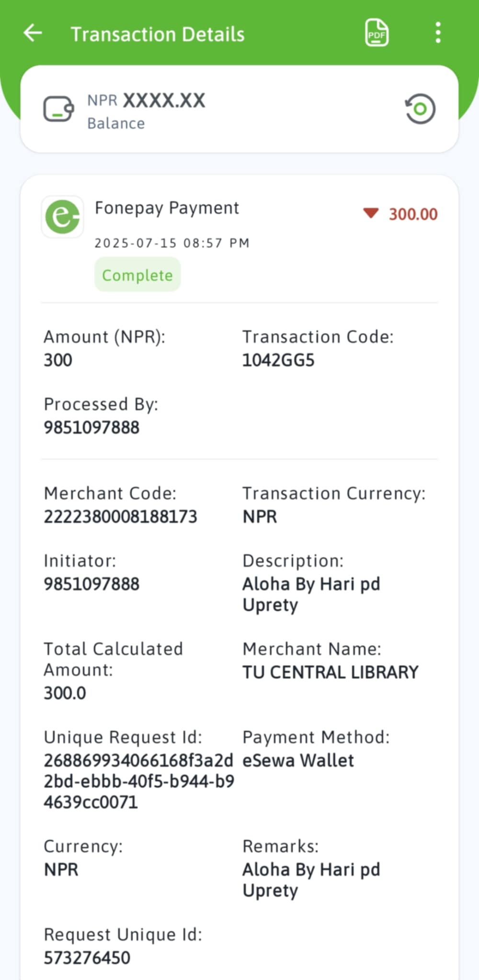Open the three-dot overflow menu
Image resolution: width=479 pixels, height=980 pixels.
pos(438,33)
